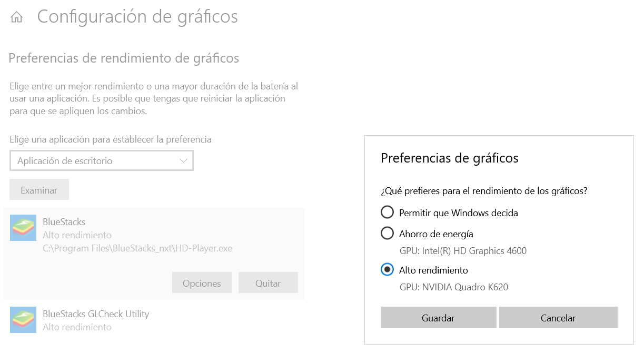Click the Examinar button
This screenshot has height=354, width=644.
click(x=39, y=189)
